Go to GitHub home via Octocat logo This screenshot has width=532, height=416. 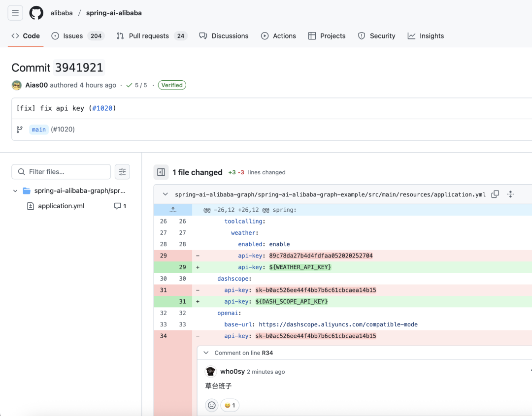(x=36, y=13)
